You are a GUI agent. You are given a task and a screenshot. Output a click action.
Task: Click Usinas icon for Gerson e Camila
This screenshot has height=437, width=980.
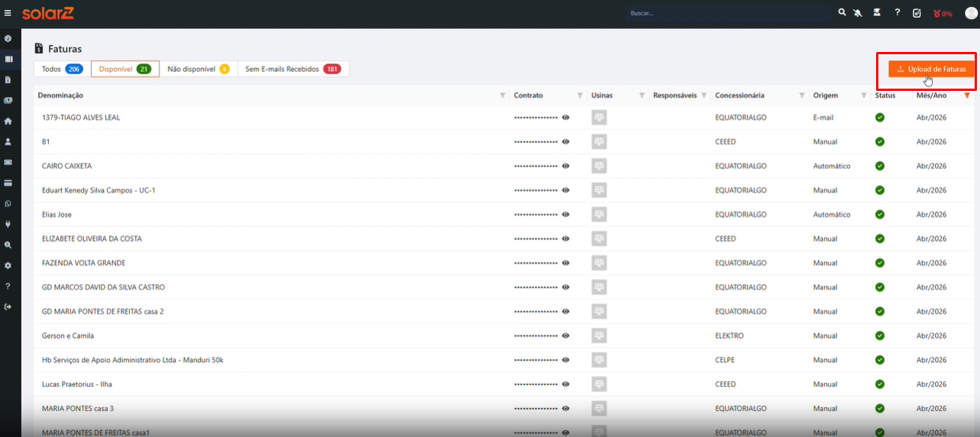pyautogui.click(x=599, y=335)
